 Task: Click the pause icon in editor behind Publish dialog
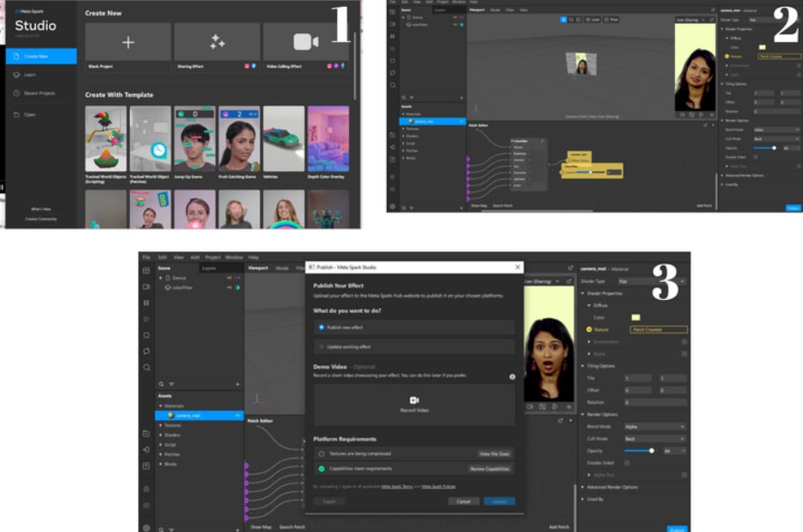coord(146,303)
